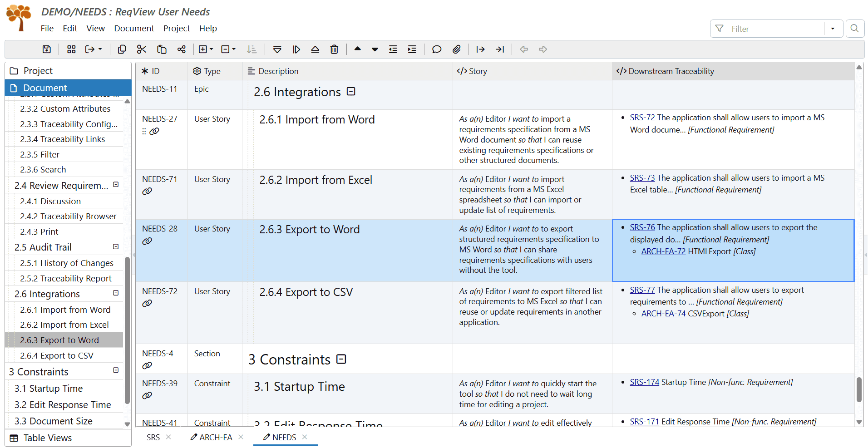This screenshot has width=868, height=448.
Task: Open the Filter dropdown arrow
Action: [833, 29]
